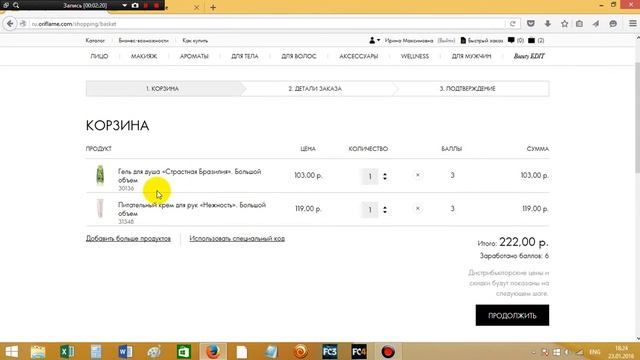Select the 2. ДЕТАЛИ ЗАКАЗА step

pos(315,89)
